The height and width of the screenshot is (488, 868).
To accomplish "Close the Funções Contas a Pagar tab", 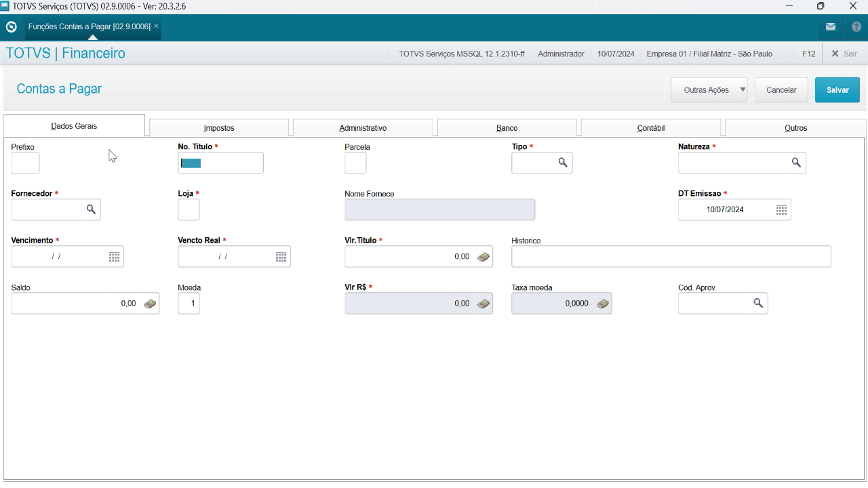I will [156, 26].
